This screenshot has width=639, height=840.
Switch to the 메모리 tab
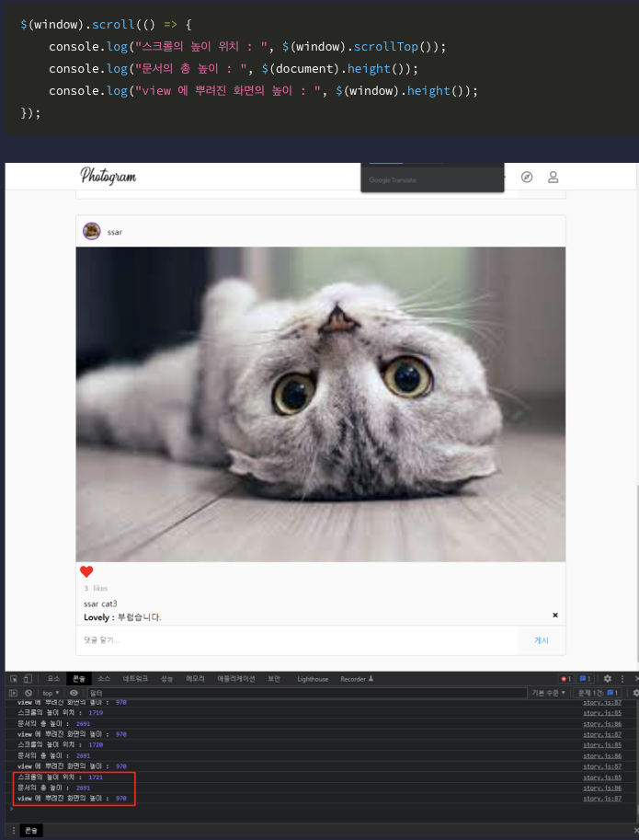[x=195, y=679]
